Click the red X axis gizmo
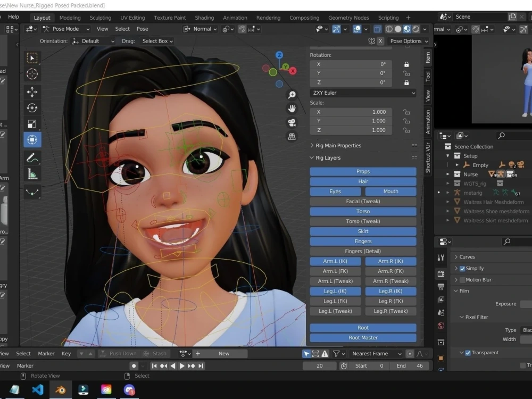 (293, 71)
